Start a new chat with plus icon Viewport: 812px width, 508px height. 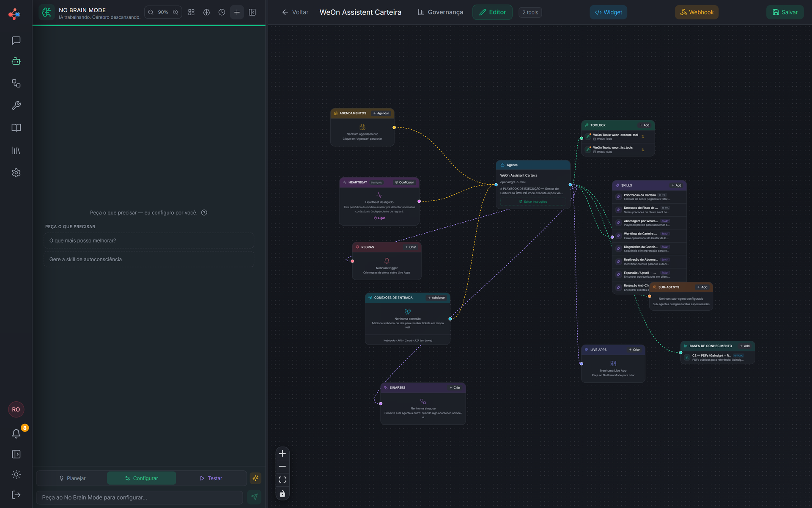[237, 12]
